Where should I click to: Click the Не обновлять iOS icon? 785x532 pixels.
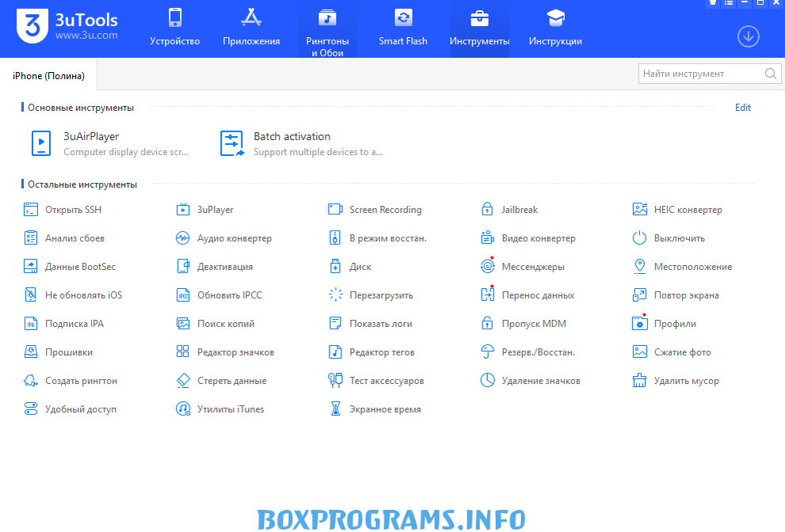pos(31,295)
